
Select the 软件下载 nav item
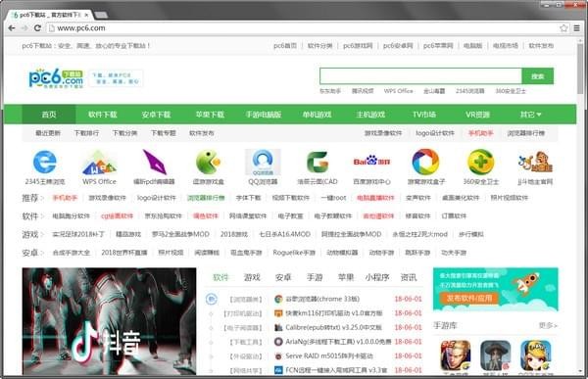(102, 115)
